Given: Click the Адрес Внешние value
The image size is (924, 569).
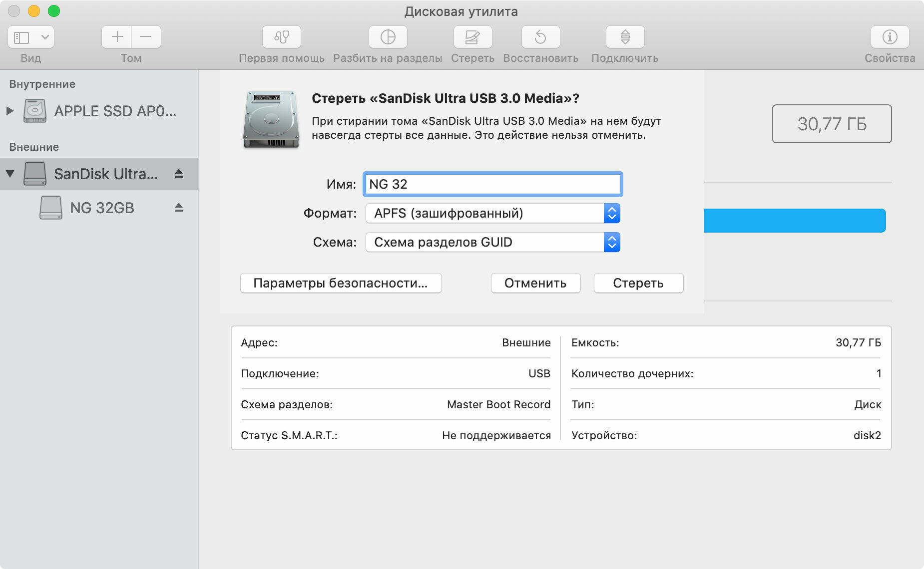Looking at the screenshot, I should [526, 342].
